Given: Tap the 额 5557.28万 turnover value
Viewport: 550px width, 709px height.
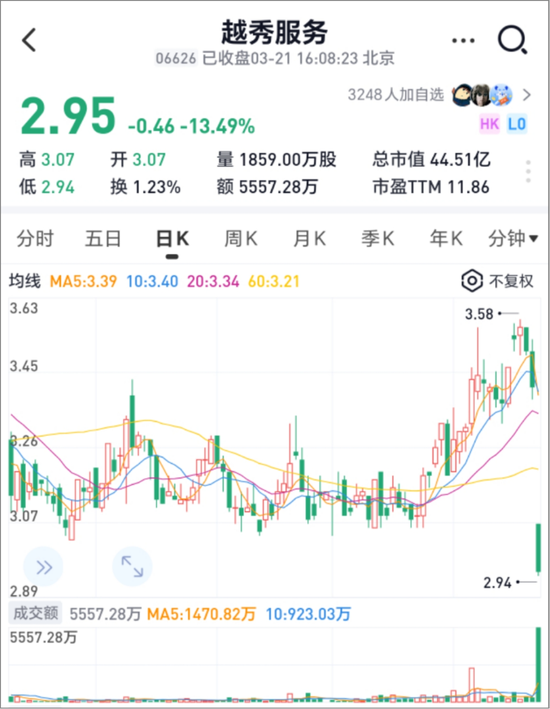Looking at the screenshot, I should click(267, 187).
